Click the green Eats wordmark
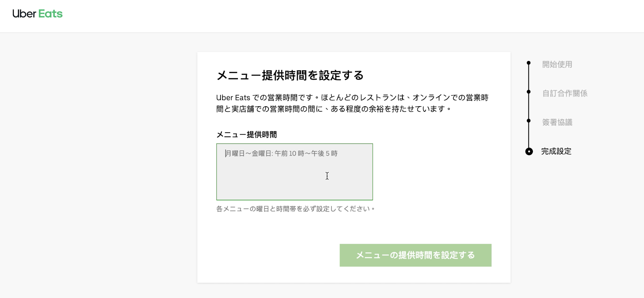Image resolution: width=644 pixels, height=298 pixels. tap(50, 13)
